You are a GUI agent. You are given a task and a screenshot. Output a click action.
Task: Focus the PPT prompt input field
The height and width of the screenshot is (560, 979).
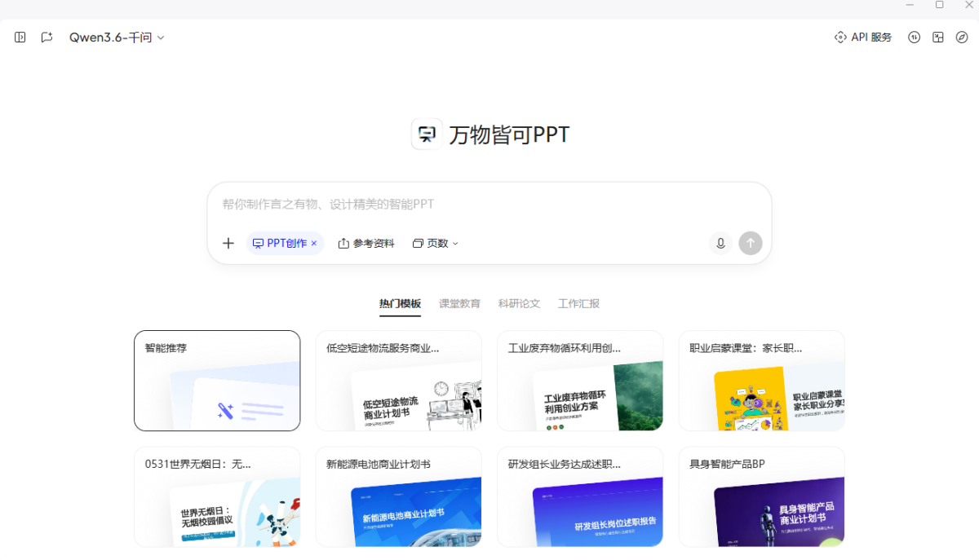489,205
